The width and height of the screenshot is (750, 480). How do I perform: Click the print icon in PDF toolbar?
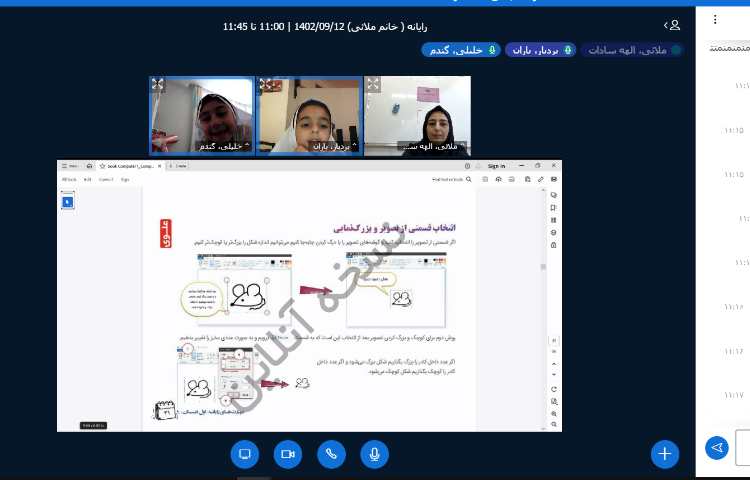512,179
